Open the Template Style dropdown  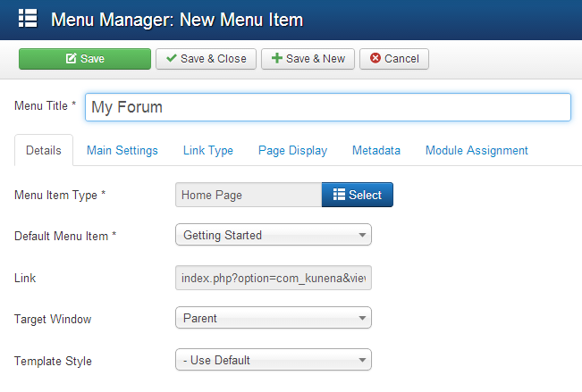[x=273, y=361]
